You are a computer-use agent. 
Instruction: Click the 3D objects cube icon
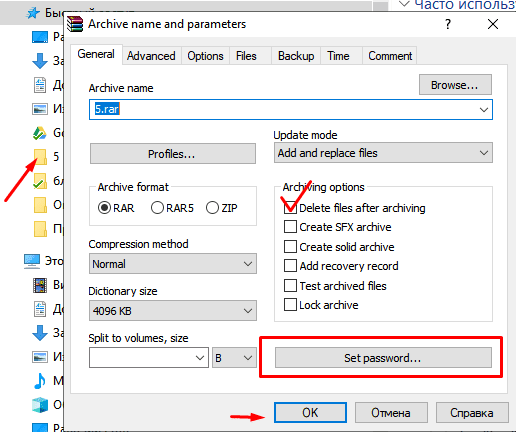pyautogui.click(x=40, y=405)
